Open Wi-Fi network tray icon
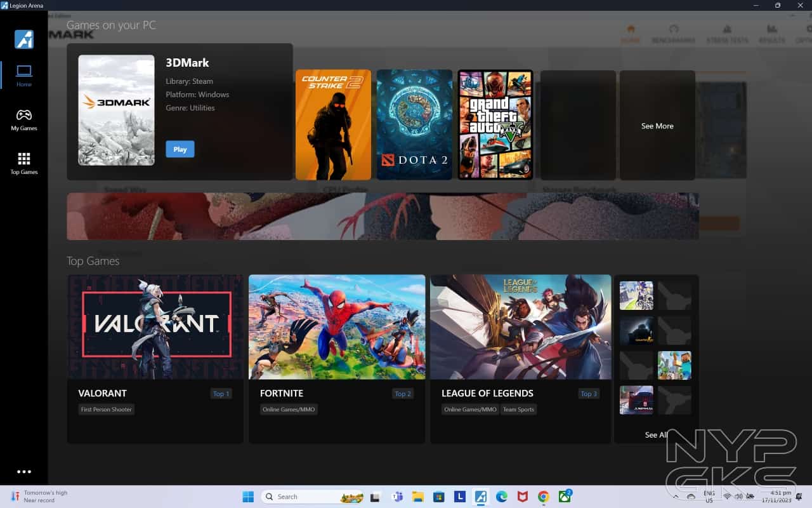The height and width of the screenshot is (508, 812). point(727,497)
